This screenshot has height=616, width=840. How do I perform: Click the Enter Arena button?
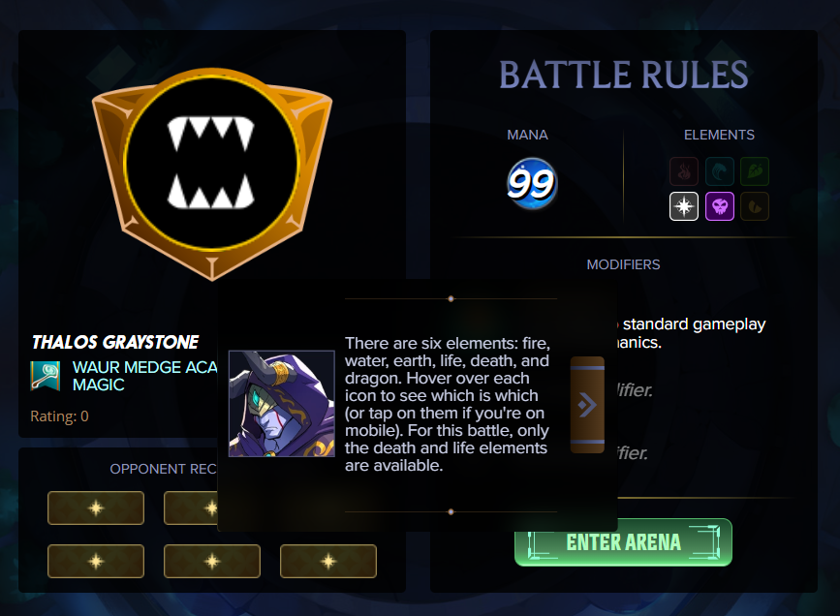coord(623,542)
